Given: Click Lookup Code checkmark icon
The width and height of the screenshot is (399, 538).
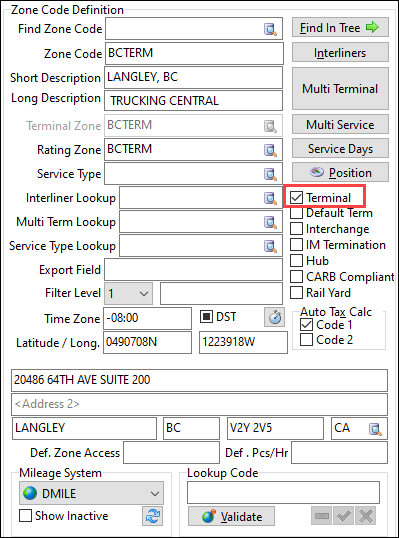Looking at the screenshot, I should click(343, 516).
